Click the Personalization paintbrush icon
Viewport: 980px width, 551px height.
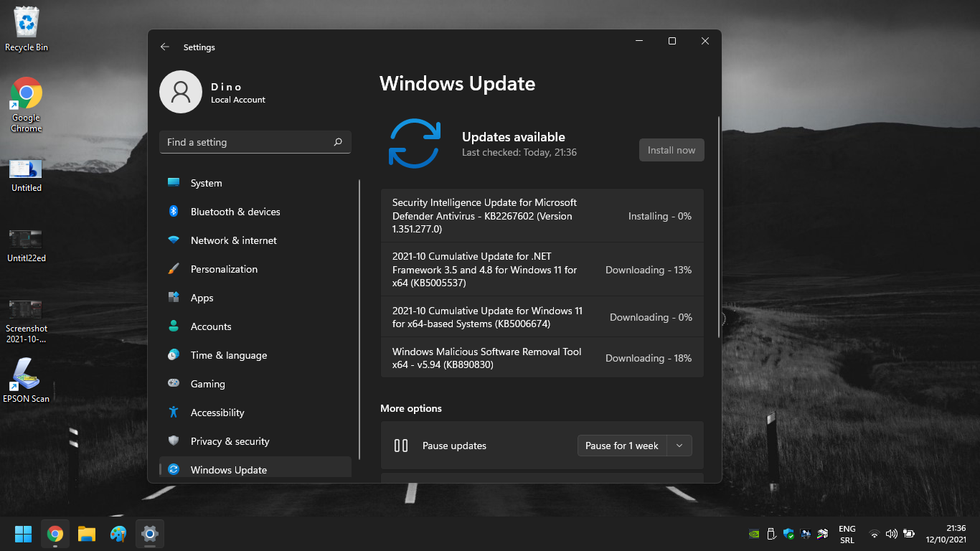click(174, 269)
